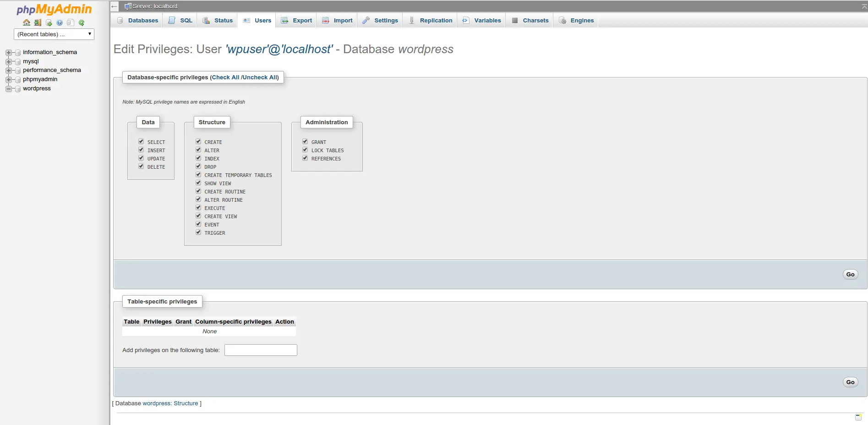Click the phpmyadmin database cylinder icon
The width and height of the screenshot is (868, 425).
point(18,80)
